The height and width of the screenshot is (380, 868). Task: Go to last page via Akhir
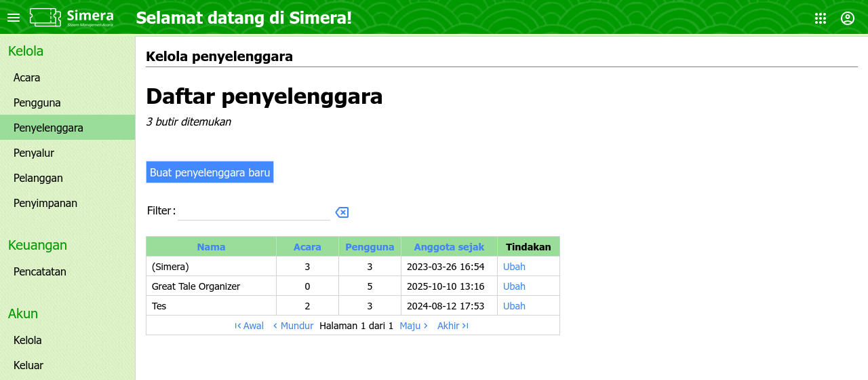point(452,326)
